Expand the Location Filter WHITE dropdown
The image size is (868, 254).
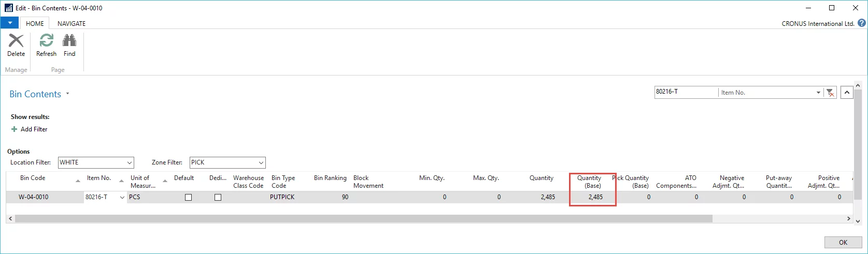click(130, 162)
